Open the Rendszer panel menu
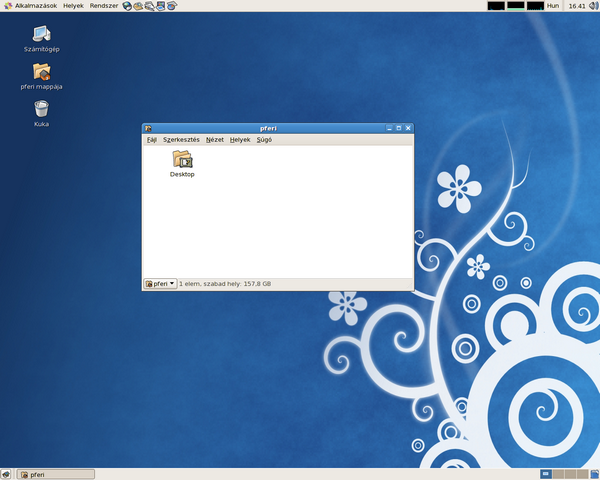This screenshot has height=480, width=600. point(103,6)
